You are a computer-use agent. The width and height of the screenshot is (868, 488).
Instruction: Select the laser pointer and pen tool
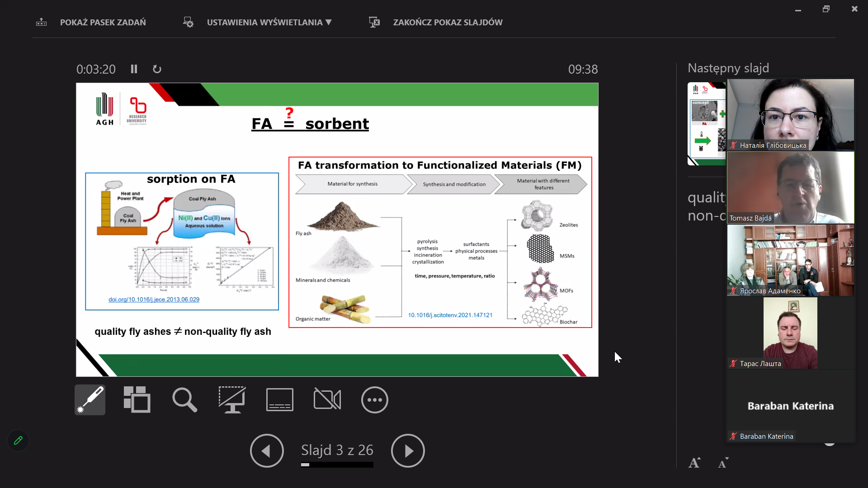point(90,400)
